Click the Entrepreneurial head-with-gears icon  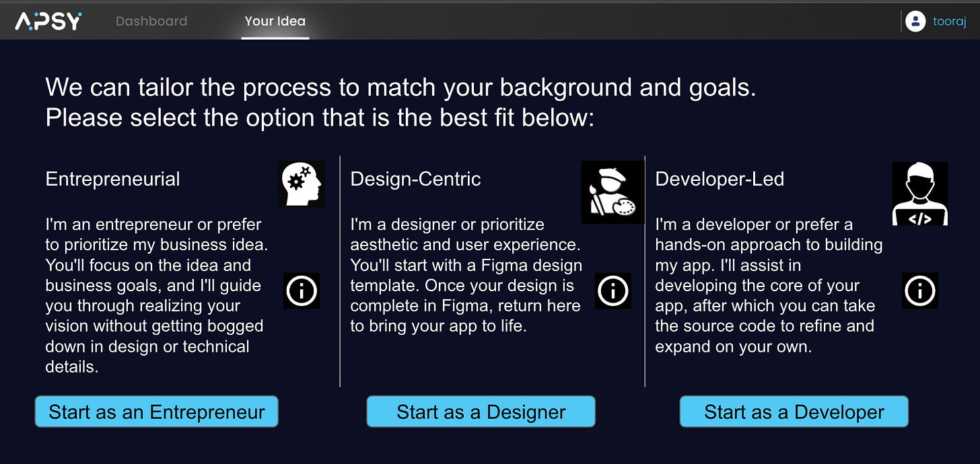(302, 184)
